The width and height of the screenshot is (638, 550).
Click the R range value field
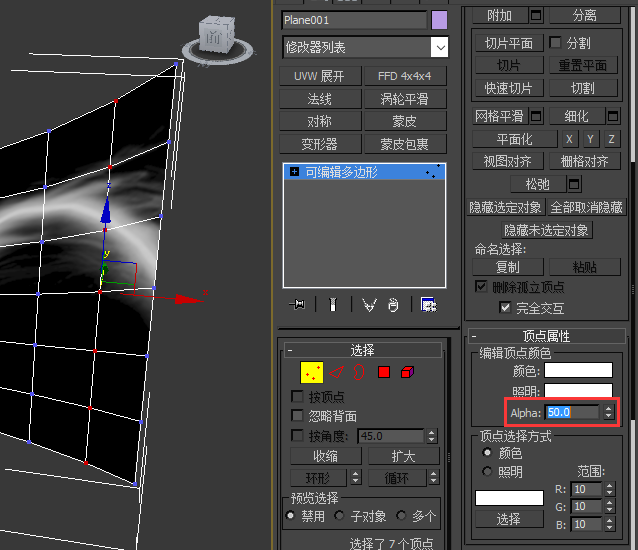(586, 489)
